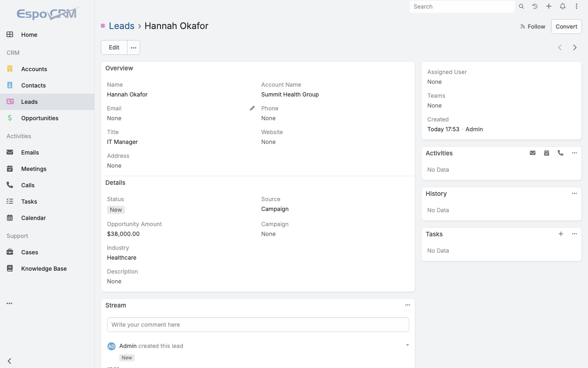The width and height of the screenshot is (588, 368).
Task: Click the Leads breadcrumb link
Action: pyautogui.click(x=122, y=26)
